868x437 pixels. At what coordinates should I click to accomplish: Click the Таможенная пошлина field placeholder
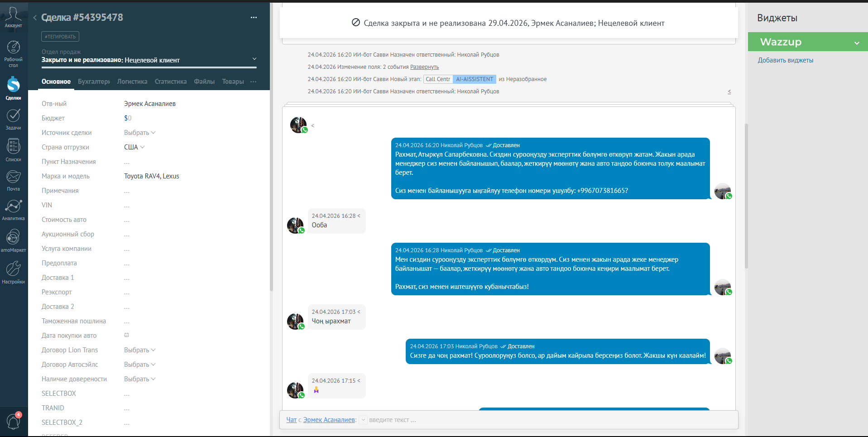coord(127,322)
